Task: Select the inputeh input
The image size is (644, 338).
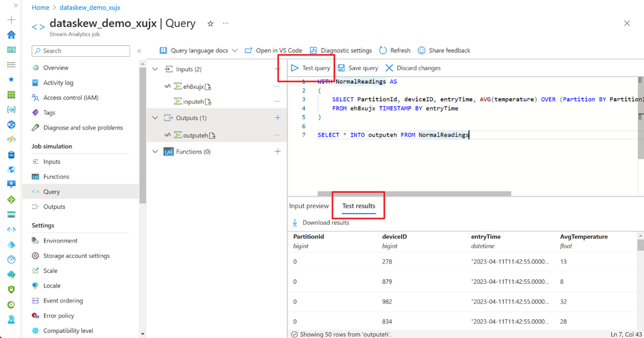Action: 193,101
